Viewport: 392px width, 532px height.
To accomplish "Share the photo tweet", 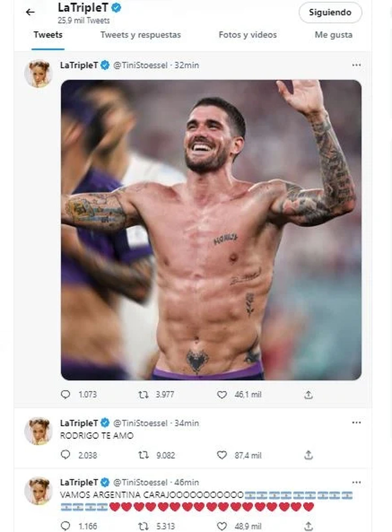I will click(308, 395).
